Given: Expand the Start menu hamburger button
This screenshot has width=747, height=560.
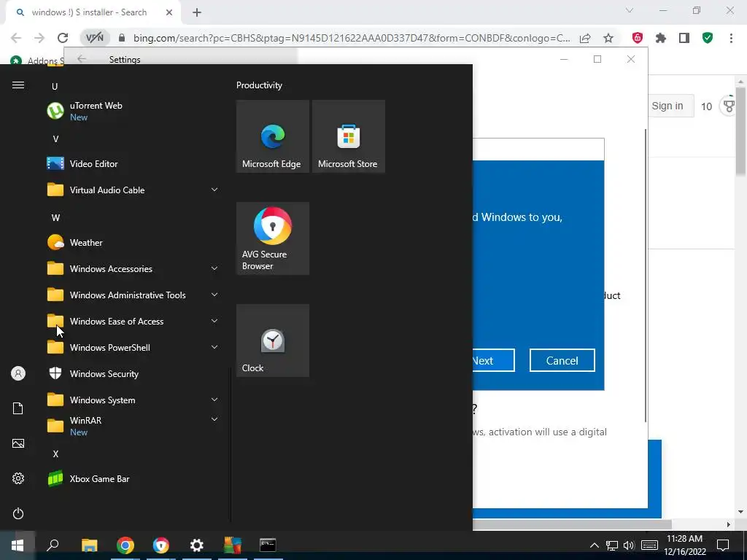Looking at the screenshot, I should point(18,85).
